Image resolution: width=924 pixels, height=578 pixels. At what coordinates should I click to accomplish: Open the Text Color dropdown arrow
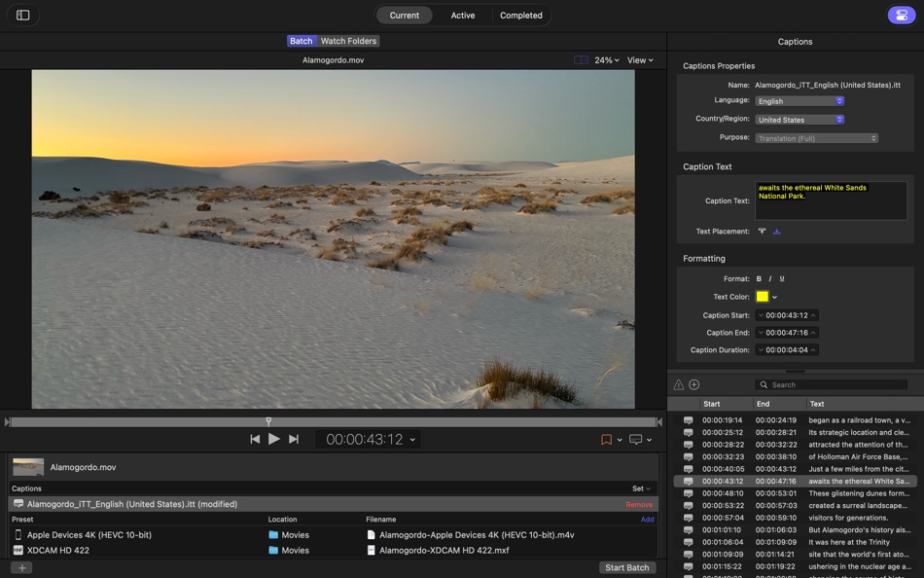(x=774, y=297)
